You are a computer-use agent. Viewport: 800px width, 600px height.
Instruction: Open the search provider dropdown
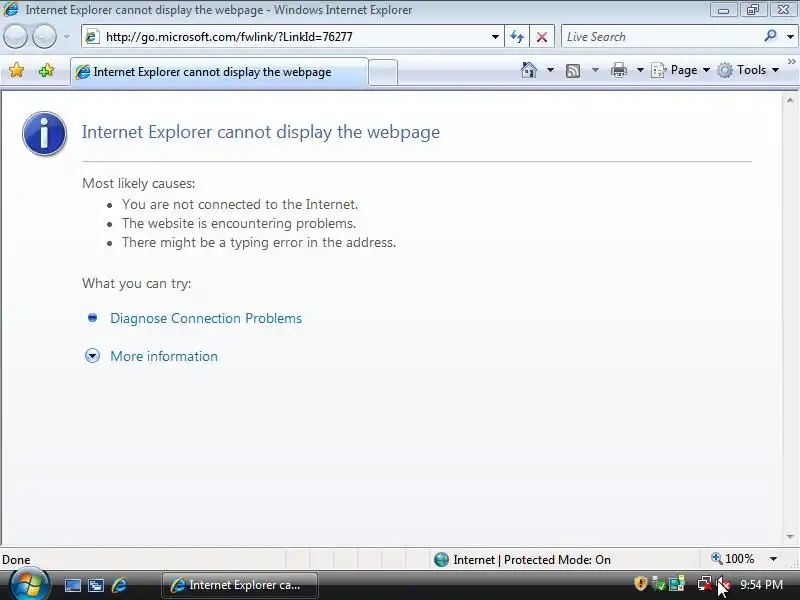tap(790, 37)
